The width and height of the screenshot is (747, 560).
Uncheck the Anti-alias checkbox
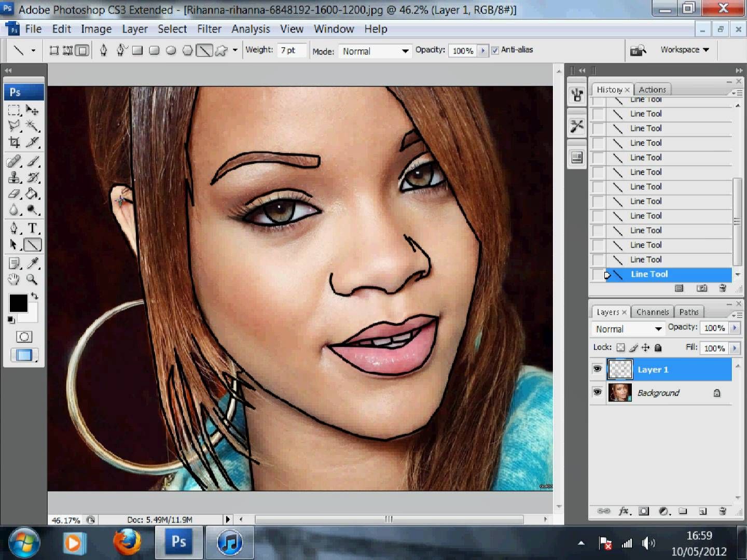tap(495, 50)
